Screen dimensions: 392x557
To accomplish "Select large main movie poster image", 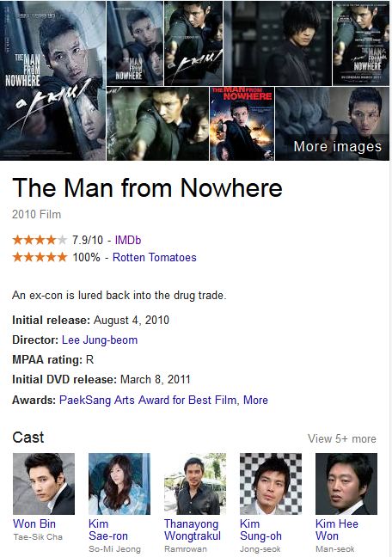I will point(52,80).
